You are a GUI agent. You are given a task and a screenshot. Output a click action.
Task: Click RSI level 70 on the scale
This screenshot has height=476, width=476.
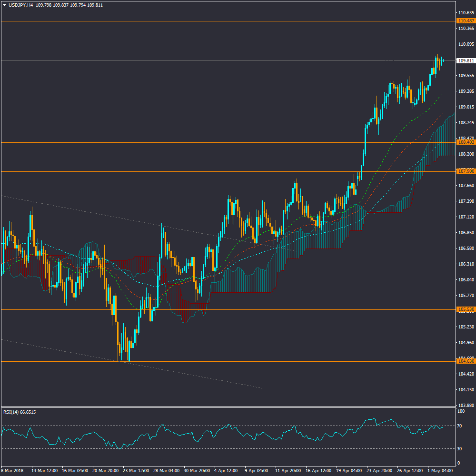[460, 426]
